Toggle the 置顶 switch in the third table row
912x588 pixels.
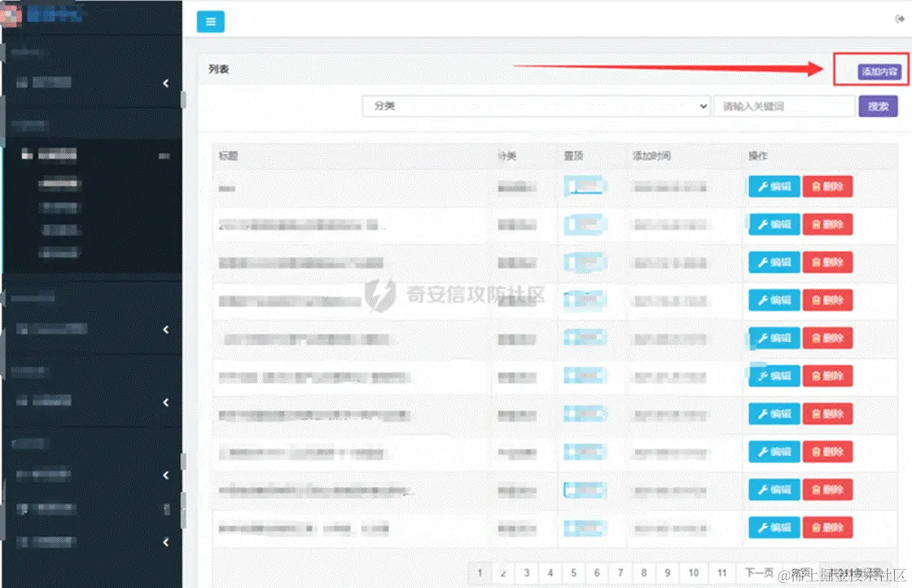tap(585, 262)
